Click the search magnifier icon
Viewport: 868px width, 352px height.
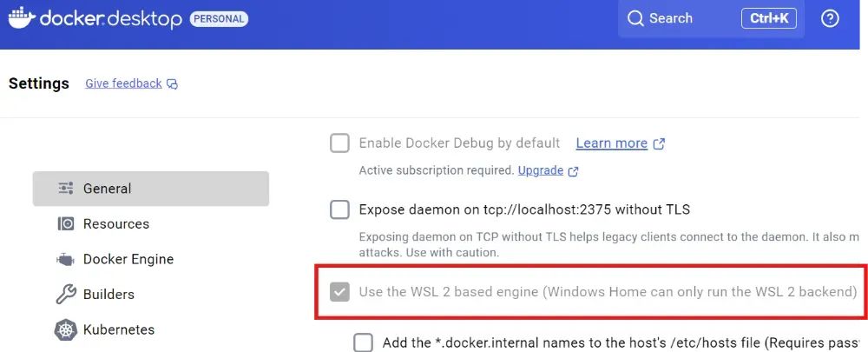click(636, 18)
